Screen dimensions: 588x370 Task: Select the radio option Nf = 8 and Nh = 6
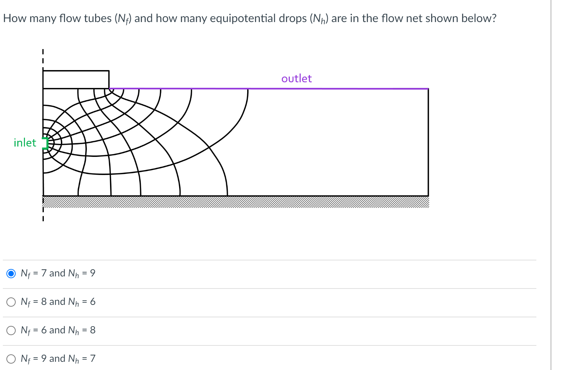click(12, 302)
